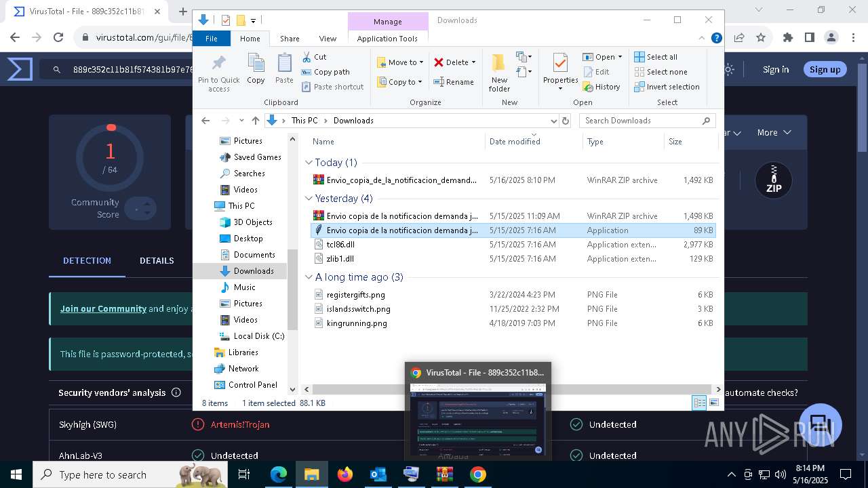Open Delete dropdown arrow
868x488 pixels.
pyautogui.click(x=473, y=62)
